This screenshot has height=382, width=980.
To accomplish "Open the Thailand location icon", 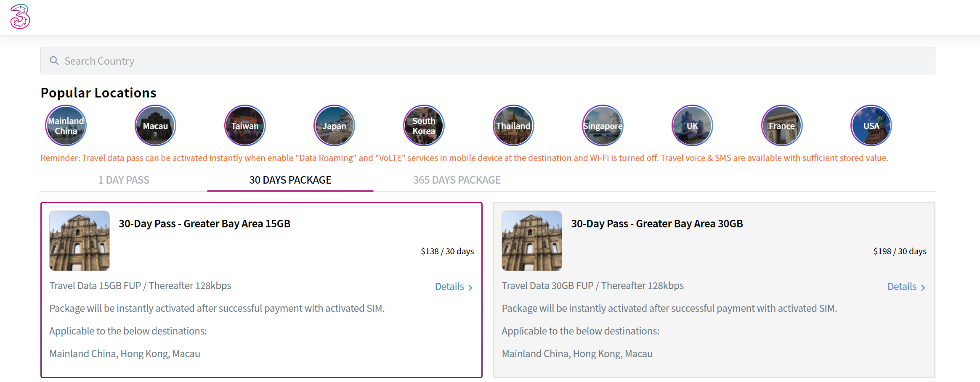I will coord(513,126).
